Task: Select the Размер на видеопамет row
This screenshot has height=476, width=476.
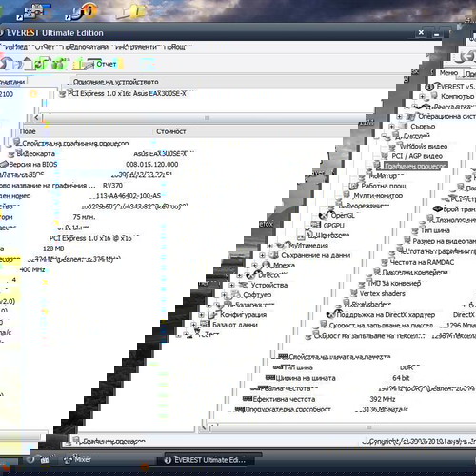Action: [x=440, y=241]
